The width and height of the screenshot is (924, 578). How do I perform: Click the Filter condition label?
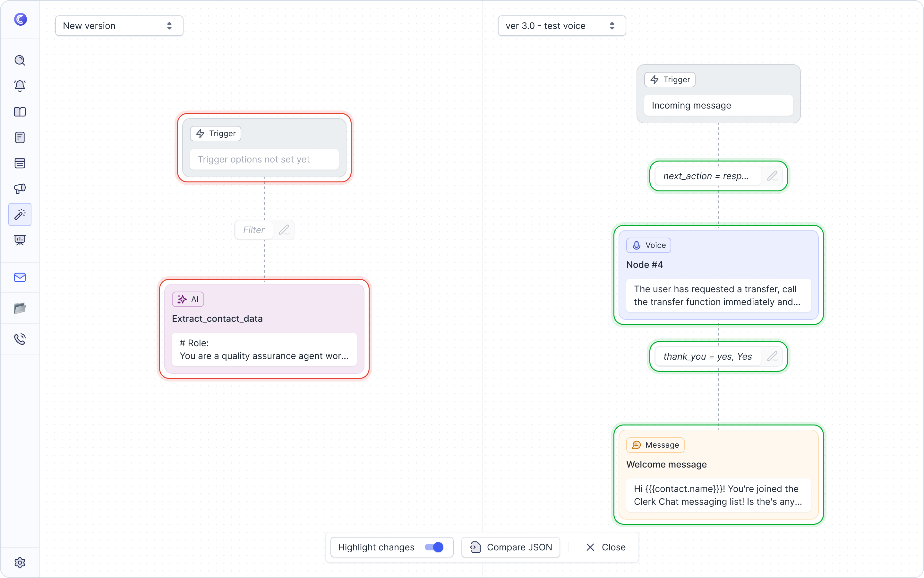[253, 230]
